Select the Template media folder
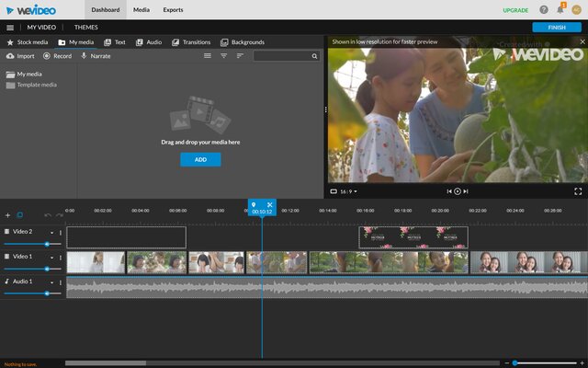 tap(31, 85)
